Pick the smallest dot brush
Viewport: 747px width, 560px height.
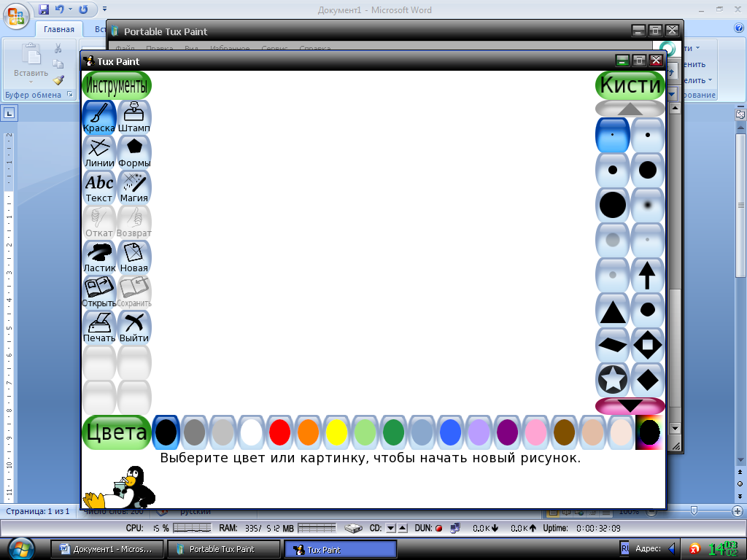(x=613, y=135)
